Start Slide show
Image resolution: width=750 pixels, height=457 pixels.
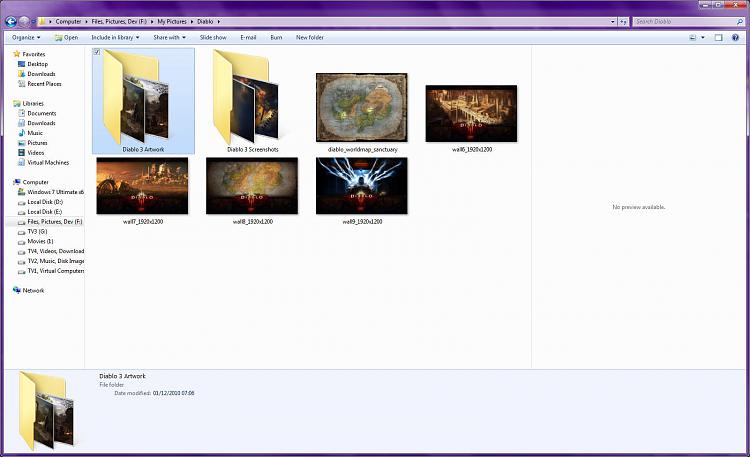213,37
